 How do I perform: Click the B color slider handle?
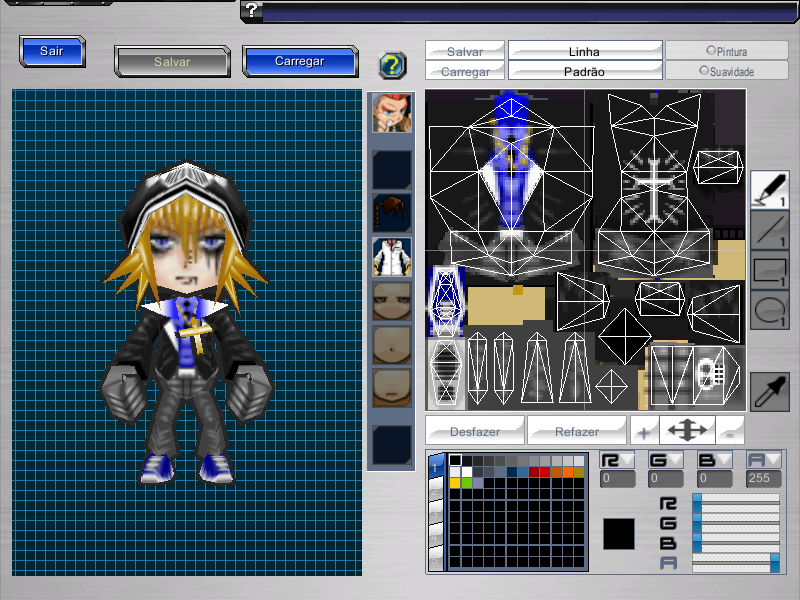(x=697, y=542)
